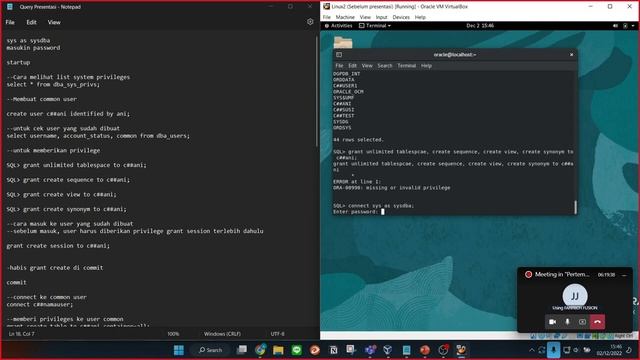Screen dimensions: 640x360
Task: Open the VirtualBox cube icon in the taskbar
Action: click(x=388, y=350)
